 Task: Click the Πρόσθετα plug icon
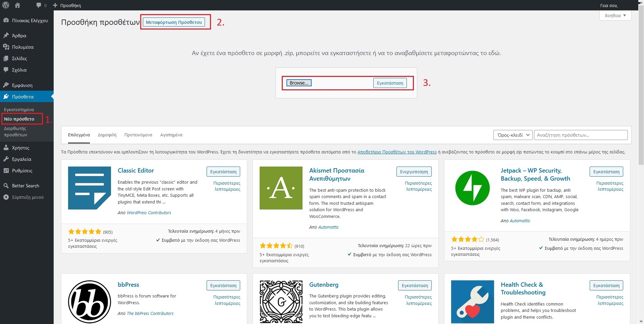[6, 96]
